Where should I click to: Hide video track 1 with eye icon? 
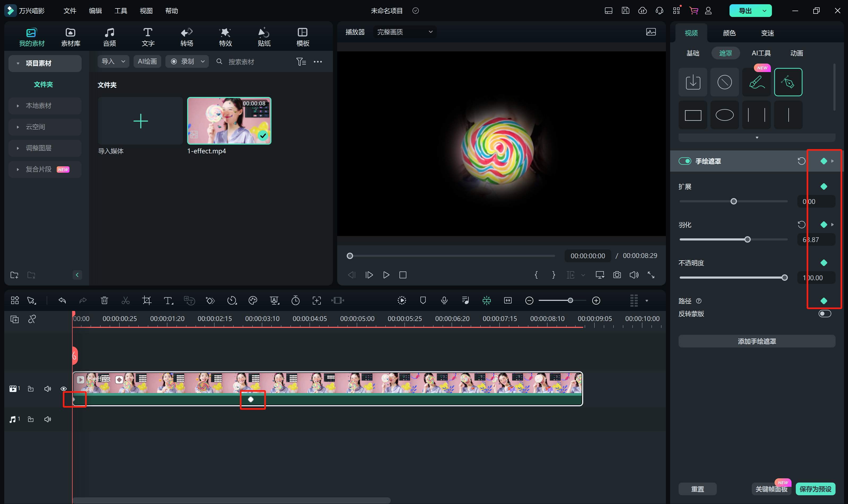64,389
